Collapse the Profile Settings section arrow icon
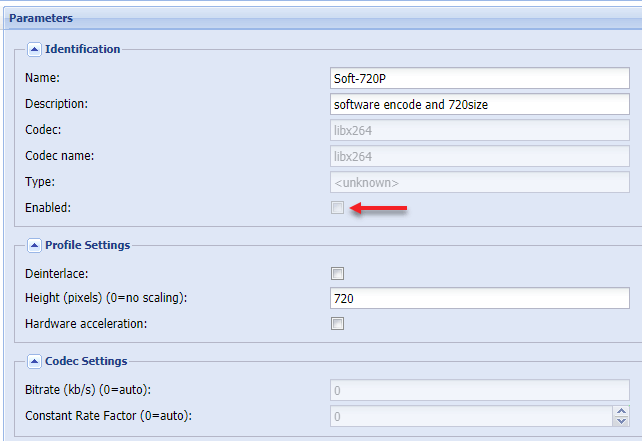This screenshot has width=642, height=441. tap(34, 245)
